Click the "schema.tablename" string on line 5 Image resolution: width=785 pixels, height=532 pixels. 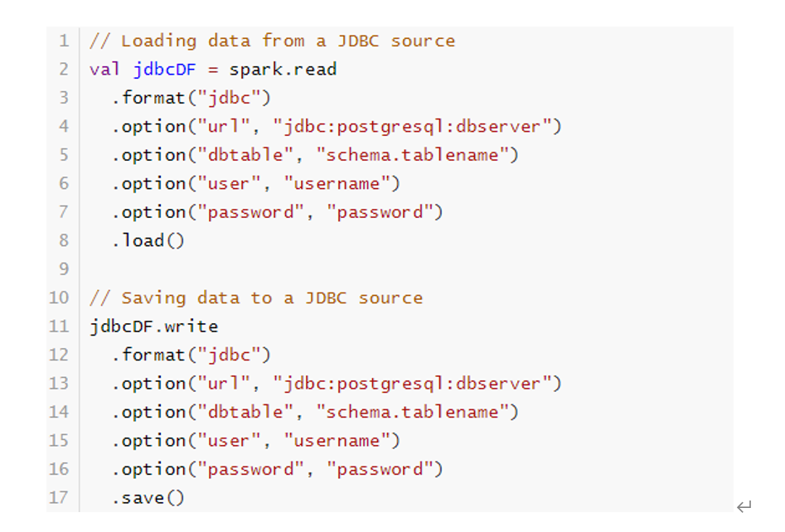click(x=413, y=155)
